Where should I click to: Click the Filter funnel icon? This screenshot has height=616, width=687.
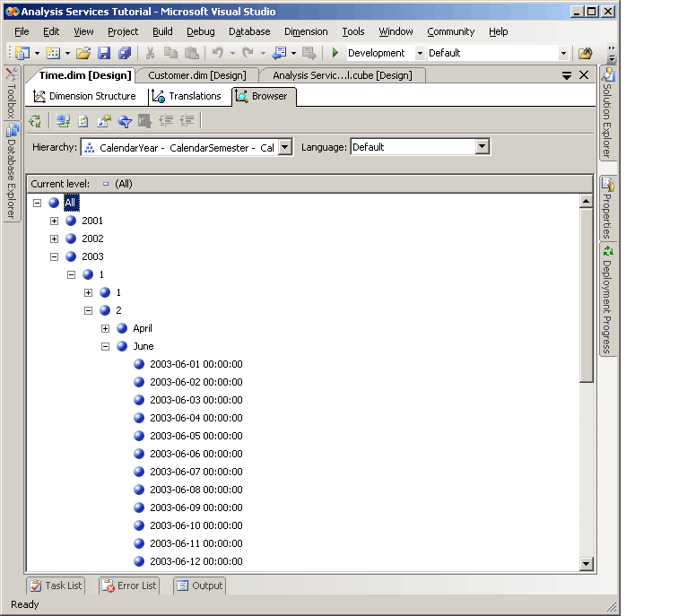(125, 121)
